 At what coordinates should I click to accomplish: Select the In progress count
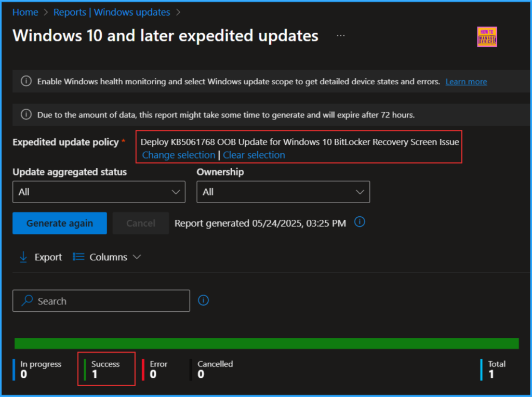[x=23, y=374]
